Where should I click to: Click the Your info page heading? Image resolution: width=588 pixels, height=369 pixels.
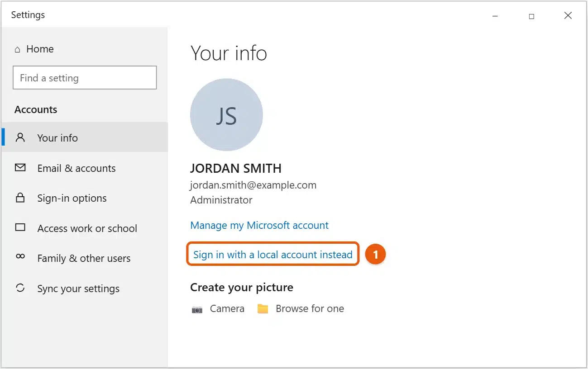pos(229,53)
